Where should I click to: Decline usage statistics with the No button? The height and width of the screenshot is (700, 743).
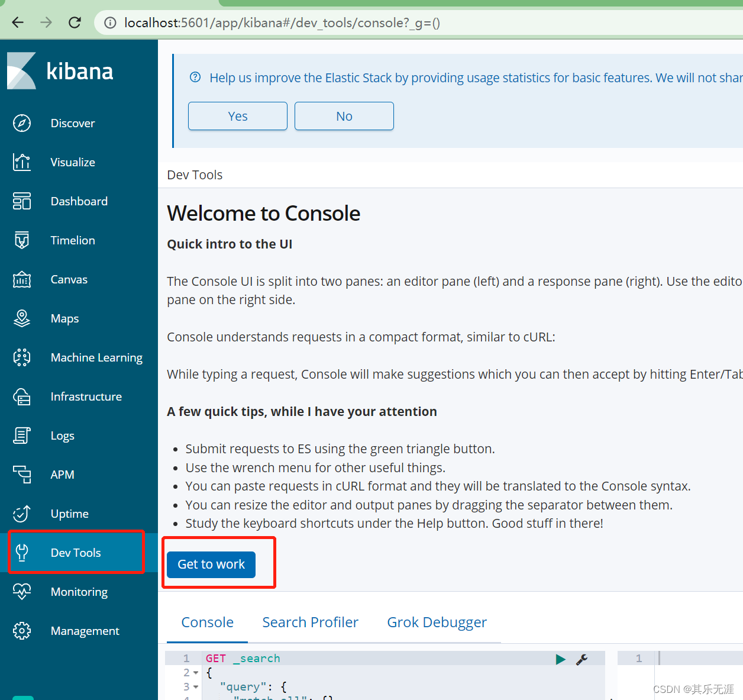pyautogui.click(x=344, y=116)
